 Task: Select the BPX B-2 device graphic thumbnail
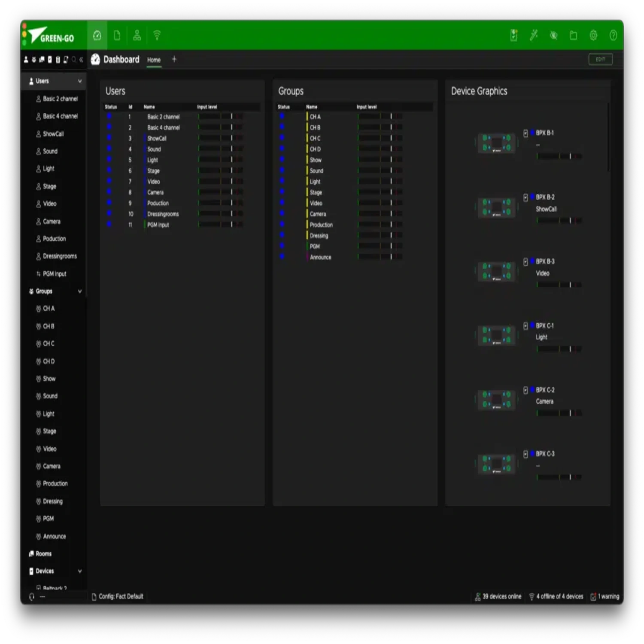click(x=496, y=207)
